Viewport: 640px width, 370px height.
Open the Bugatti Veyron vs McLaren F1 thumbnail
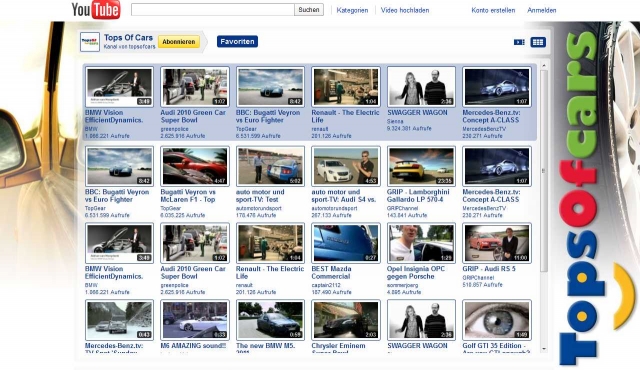tap(195, 166)
